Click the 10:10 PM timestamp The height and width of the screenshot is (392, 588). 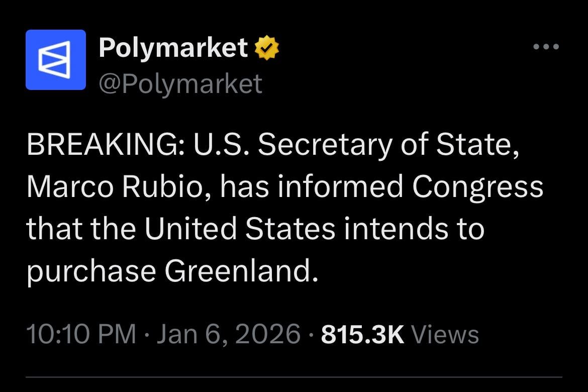(x=80, y=334)
